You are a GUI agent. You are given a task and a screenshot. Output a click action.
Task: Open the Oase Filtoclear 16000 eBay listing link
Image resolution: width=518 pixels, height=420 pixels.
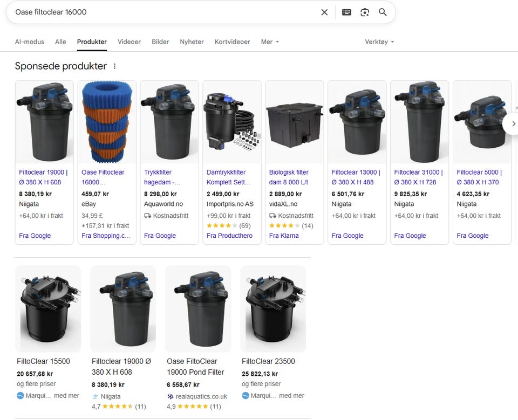coord(103,177)
